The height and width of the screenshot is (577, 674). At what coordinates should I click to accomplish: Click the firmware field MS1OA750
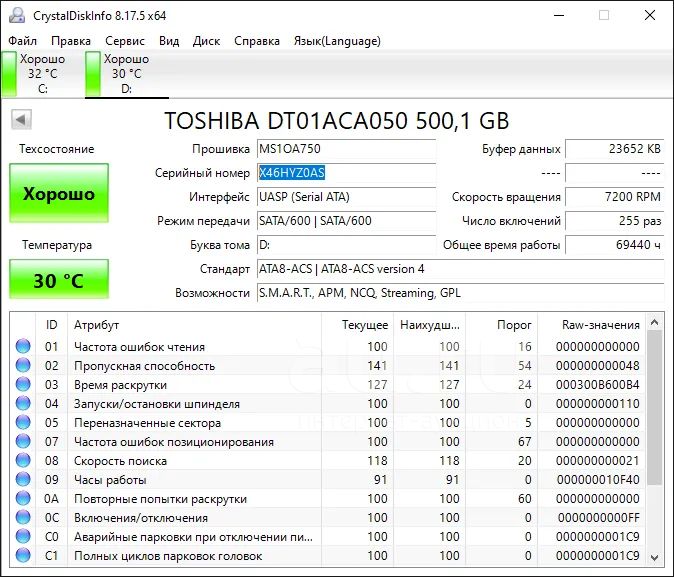346,149
